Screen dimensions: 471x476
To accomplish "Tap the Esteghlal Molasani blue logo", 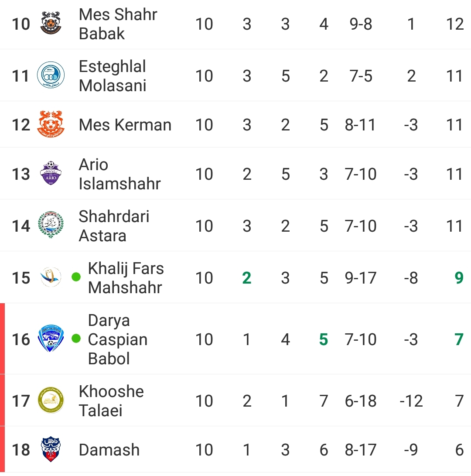I will click(x=51, y=75).
